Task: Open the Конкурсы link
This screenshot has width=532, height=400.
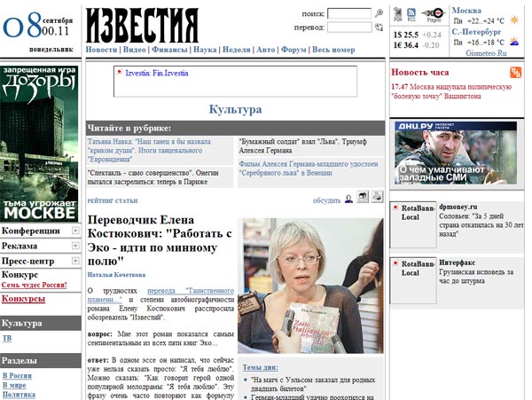Action: [x=23, y=299]
